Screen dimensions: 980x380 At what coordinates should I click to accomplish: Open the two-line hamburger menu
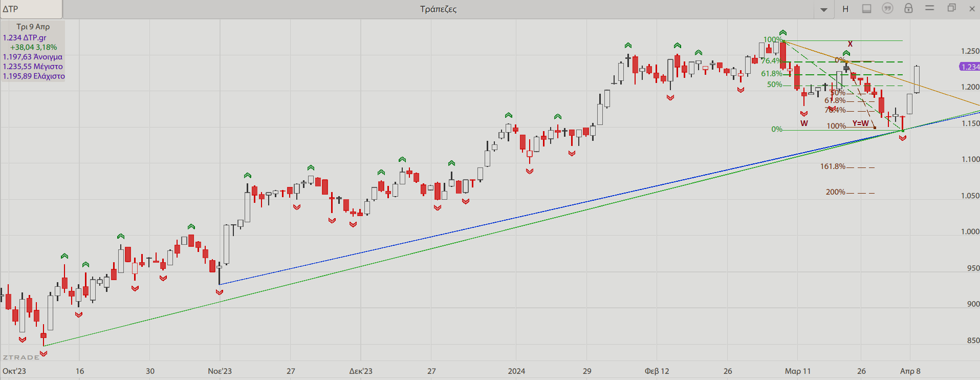tap(930, 8)
